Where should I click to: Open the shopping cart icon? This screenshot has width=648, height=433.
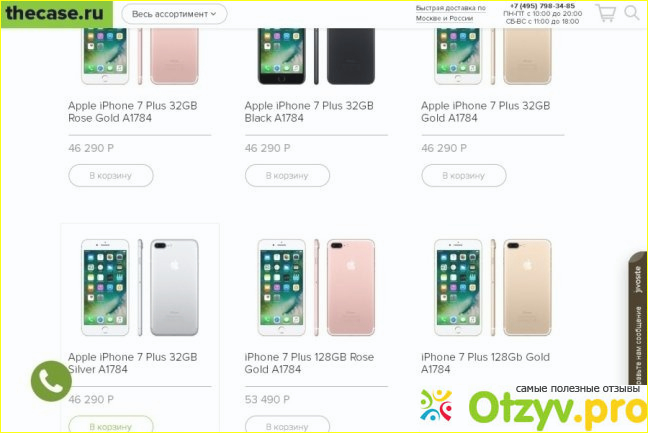click(606, 13)
